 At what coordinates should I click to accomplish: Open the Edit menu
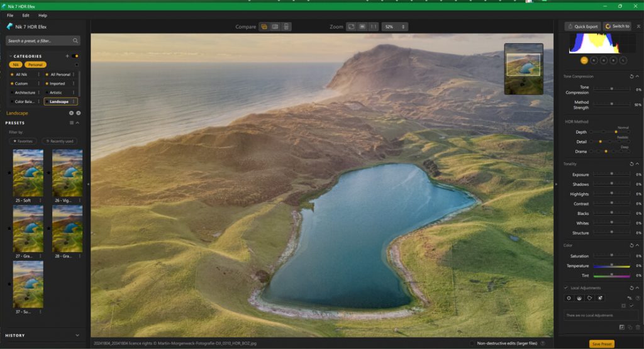point(26,15)
